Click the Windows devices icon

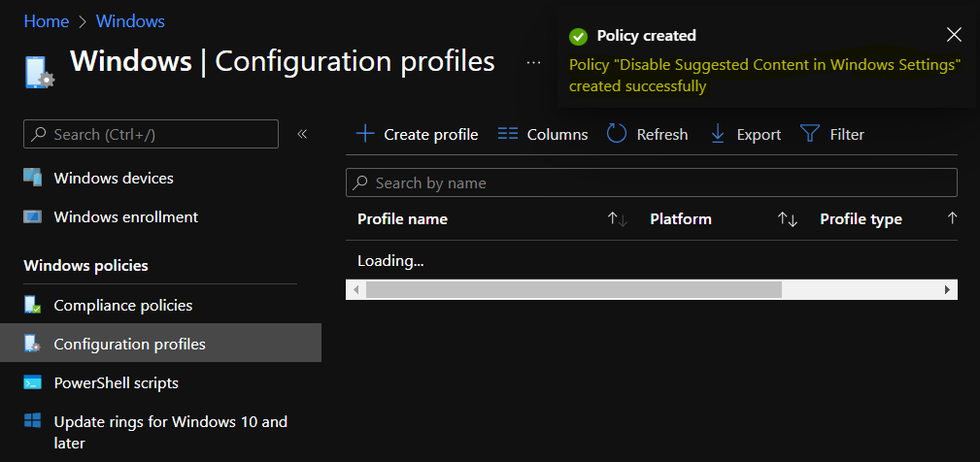click(32, 178)
